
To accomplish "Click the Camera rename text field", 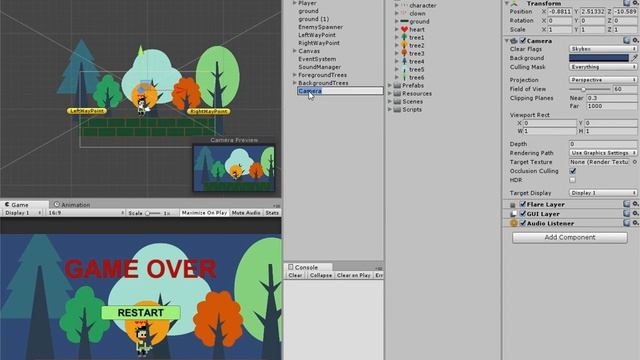I will [x=340, y=91].
